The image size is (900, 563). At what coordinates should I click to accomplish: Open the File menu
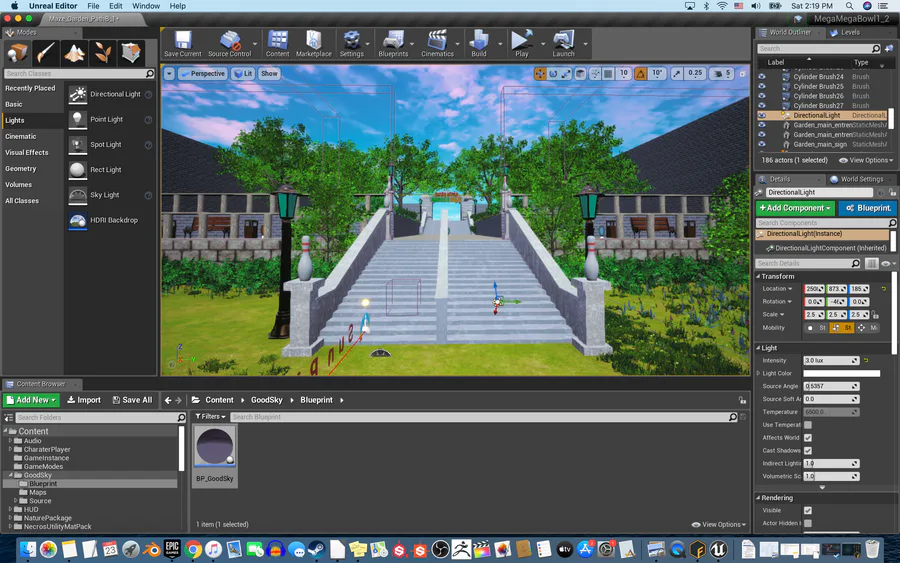(x=93, y=6)
